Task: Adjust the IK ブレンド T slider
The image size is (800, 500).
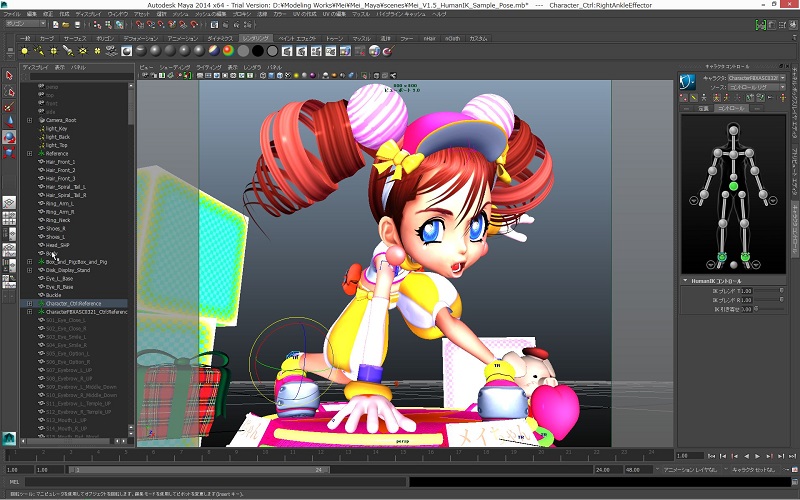Action: coord(769,291)
